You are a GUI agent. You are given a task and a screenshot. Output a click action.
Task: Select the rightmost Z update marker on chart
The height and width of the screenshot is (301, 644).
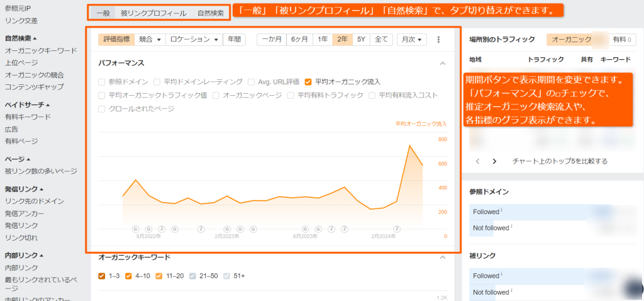[397, 229]
